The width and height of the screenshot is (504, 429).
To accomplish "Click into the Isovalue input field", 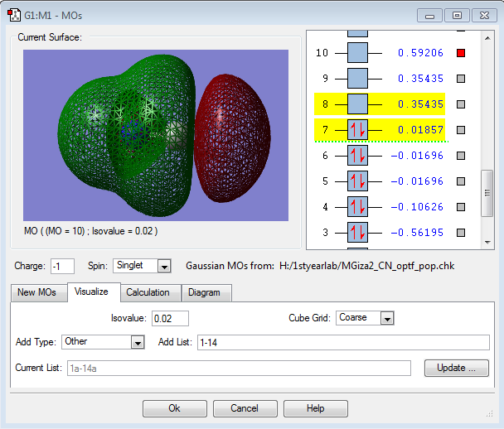I will [x=170, y=318].
